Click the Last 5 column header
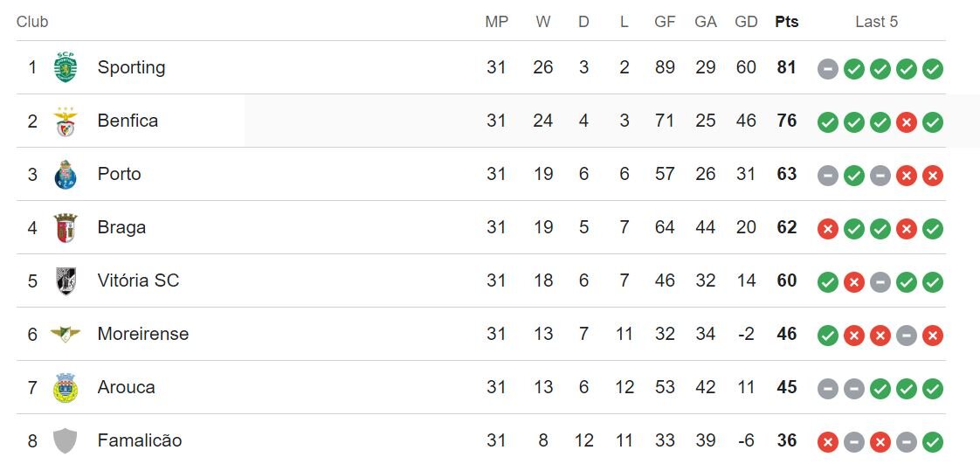 pos(876,22)
